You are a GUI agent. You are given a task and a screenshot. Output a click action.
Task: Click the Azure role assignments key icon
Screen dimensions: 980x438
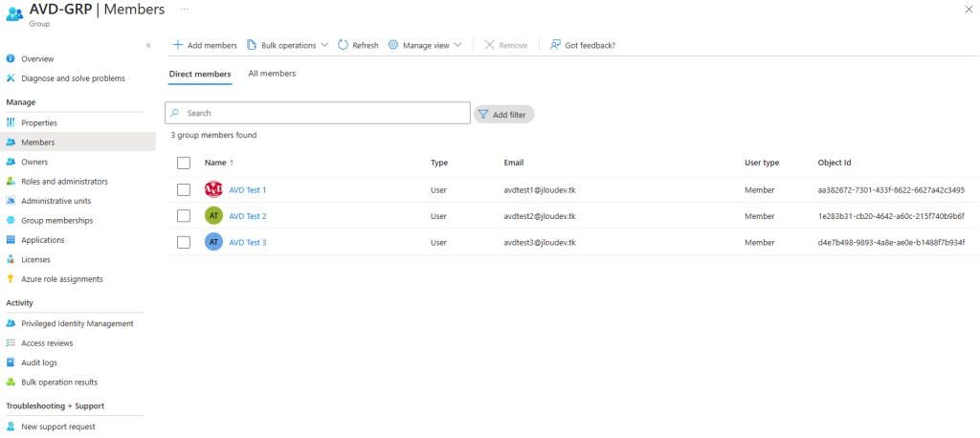coord(11,279)
